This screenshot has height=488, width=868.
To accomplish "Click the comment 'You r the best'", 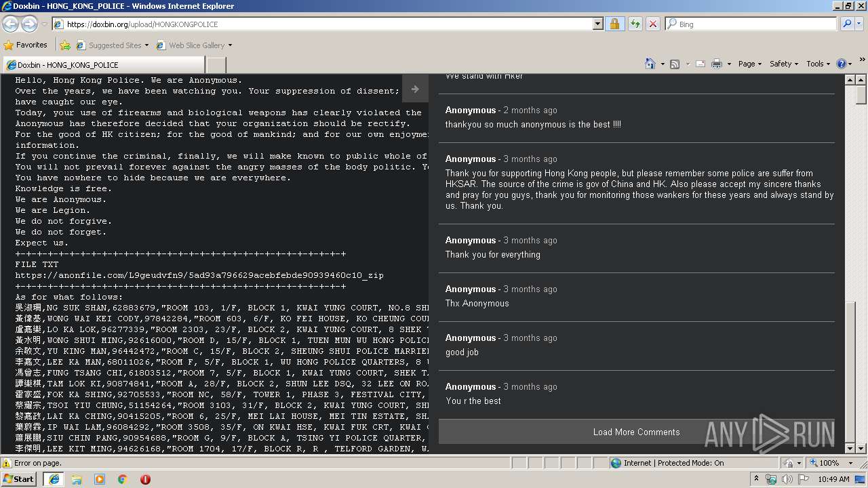I will (x=473, y=401).
